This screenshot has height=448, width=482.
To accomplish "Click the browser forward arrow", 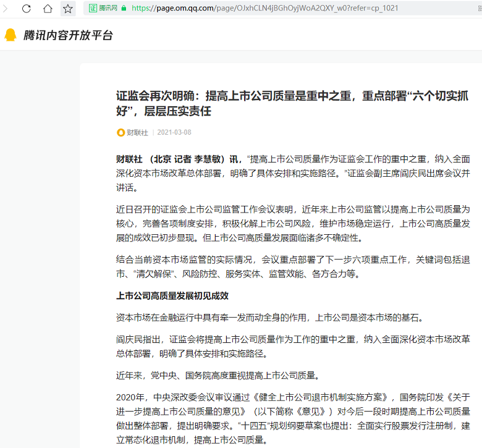I will pos(5,9).
